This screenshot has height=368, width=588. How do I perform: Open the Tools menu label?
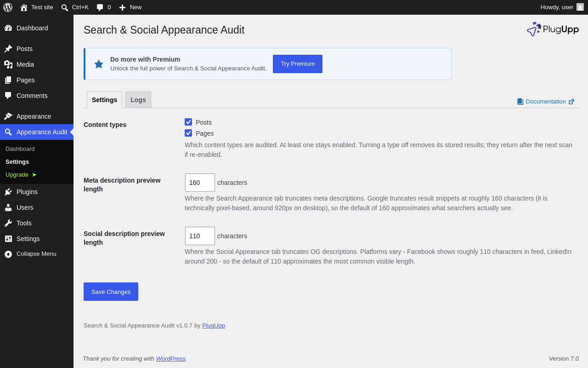(24, 223)
